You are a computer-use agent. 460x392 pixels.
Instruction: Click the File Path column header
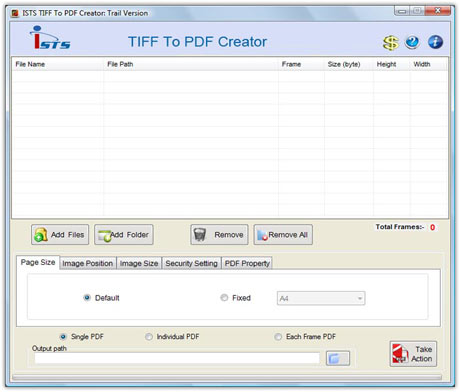(191, 64)
